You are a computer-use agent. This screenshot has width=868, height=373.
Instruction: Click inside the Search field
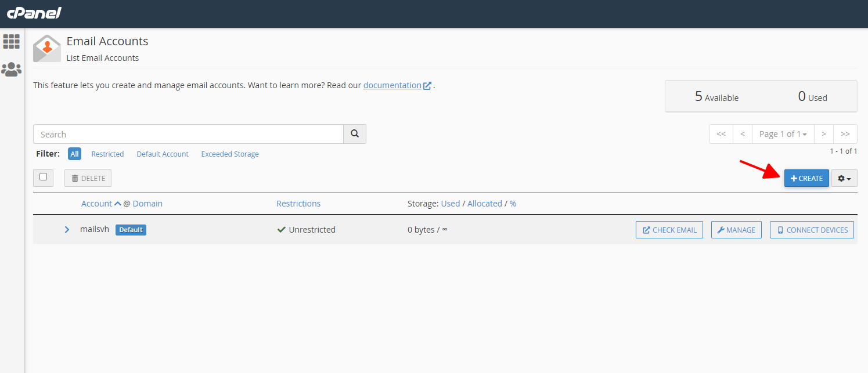pos(188,134)
